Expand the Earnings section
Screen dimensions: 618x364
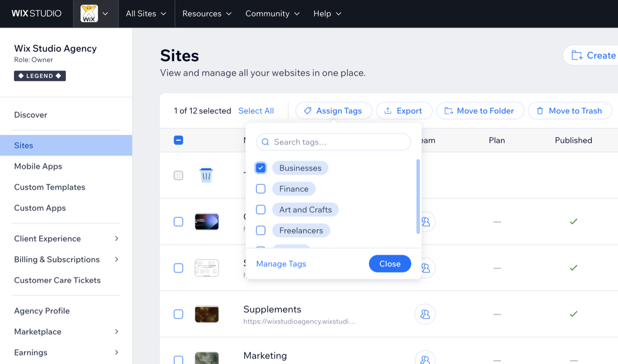[x=66, y=352]
